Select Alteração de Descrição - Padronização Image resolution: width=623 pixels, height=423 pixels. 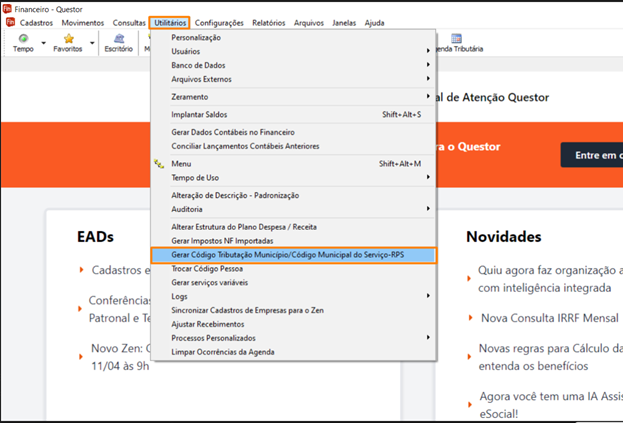[x=293, y=195]
